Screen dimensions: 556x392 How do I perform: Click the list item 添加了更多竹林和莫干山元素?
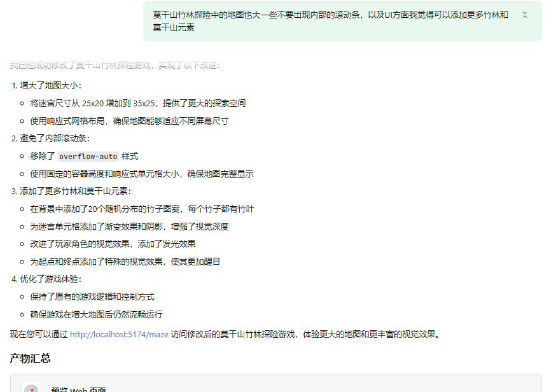(76, 191)
